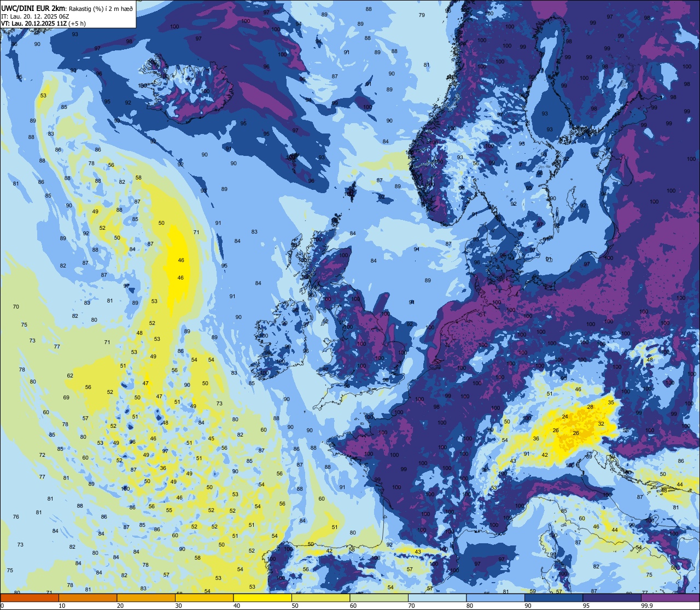Select the 95–99.9 indigo legend swatch
The image size is (700, 610).
(x=612, y=598)
